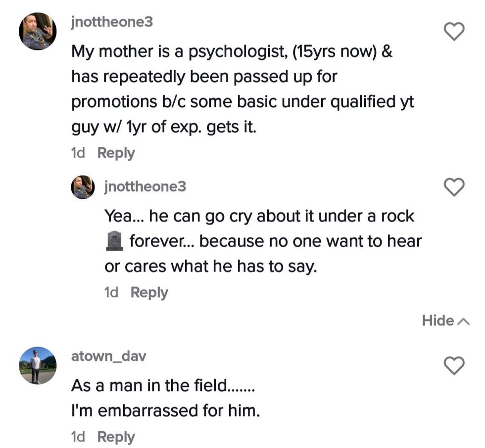This screenshot has width=485, height=448.
Task: Select the jnottheone3 username in the nested reply
Action: pos(145,186)
